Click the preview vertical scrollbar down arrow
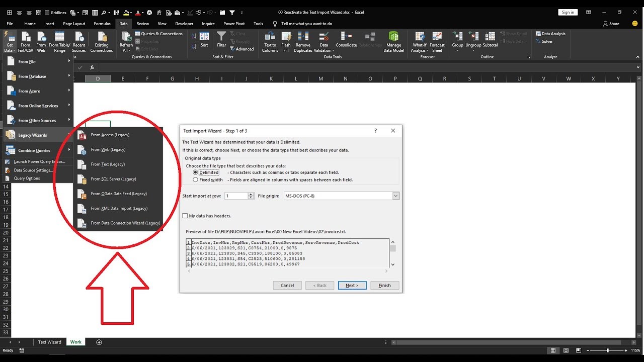The width and height of the screenshot is (644, 362). (393, 264)
